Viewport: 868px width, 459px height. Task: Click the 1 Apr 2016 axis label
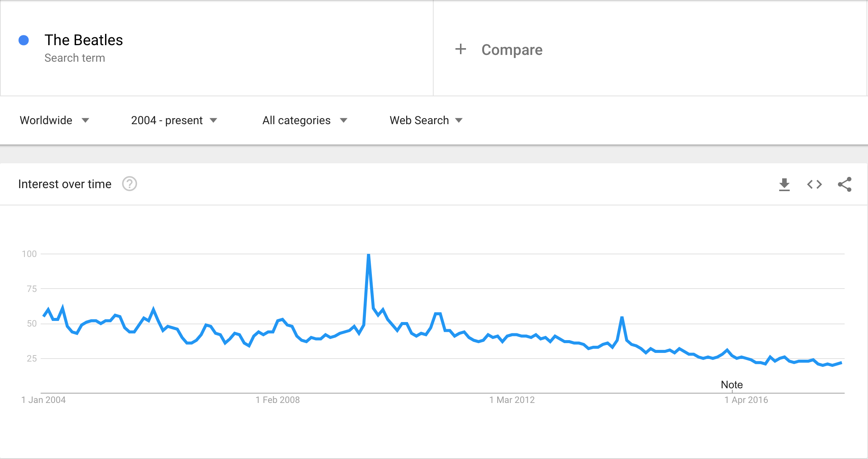(x=746, y=400)
